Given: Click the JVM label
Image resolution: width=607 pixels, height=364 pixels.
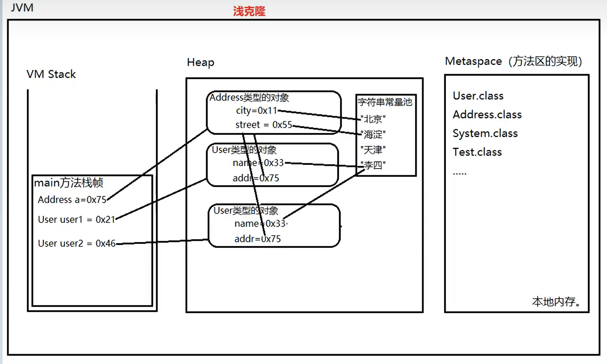Looking at the screenshot, I should (22, 7).
